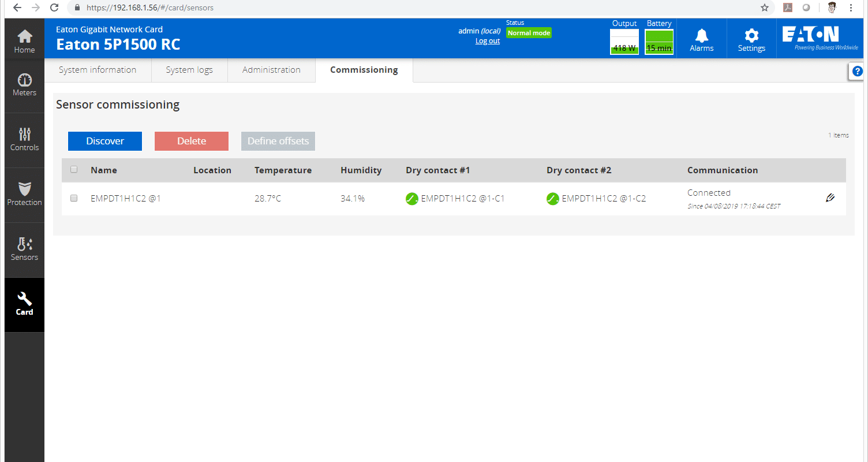Click the Name column header
The image size is (868, 462).
[x=104, y=170]
